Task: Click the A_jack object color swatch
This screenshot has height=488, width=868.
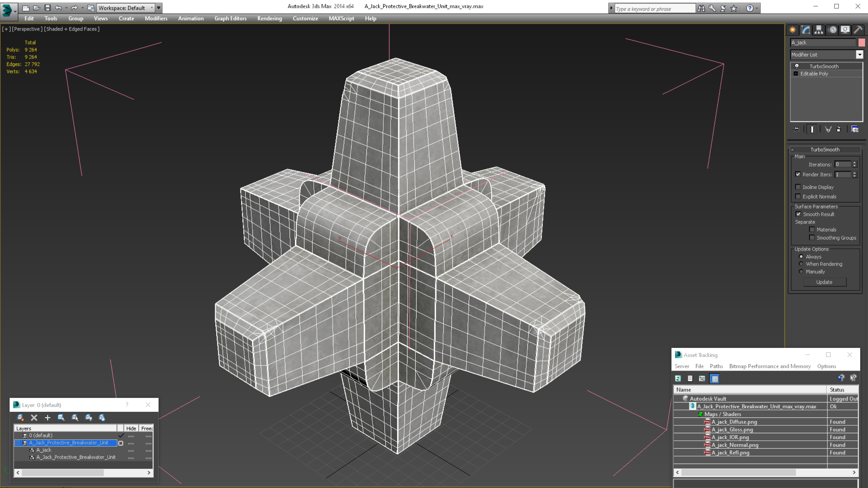Action: tap(862, 42)
